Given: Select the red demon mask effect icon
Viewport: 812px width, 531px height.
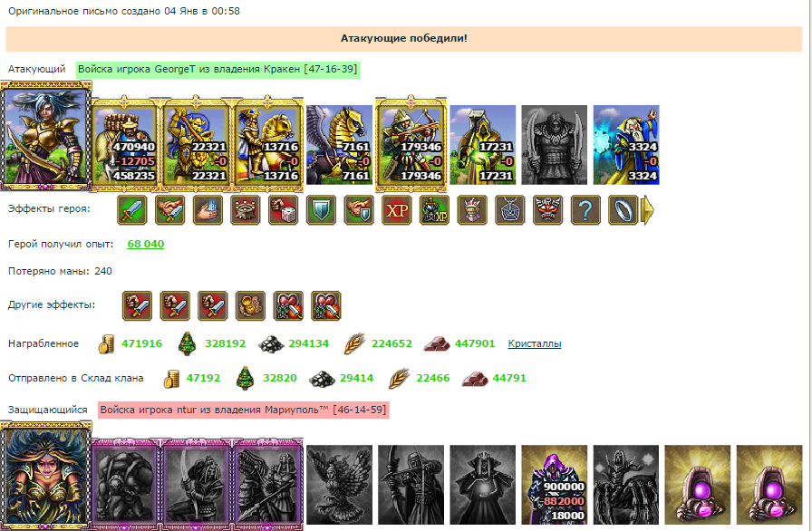Looking at the screenshot, I should click(548, 209).
